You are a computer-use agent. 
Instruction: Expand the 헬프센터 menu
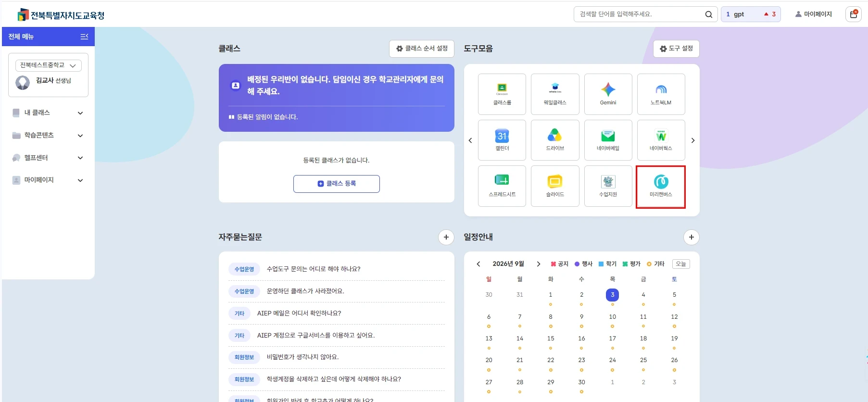(x=48, y=158)
